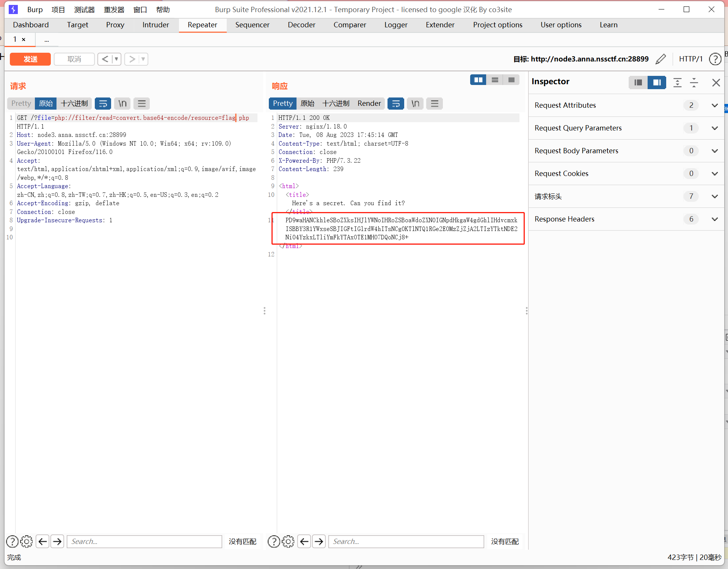Close Repeater tab 1
Image resolution: width=728 pixels, height=569 pixels.
[x=24, y=39]
